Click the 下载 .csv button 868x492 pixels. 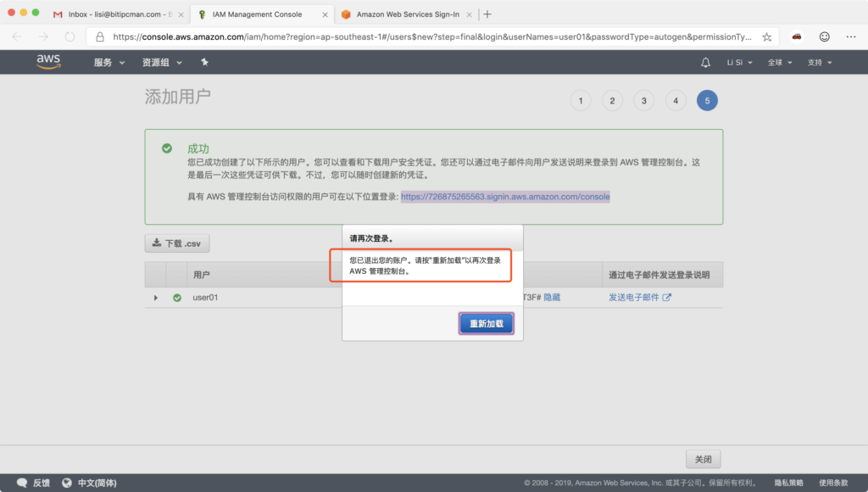pos(177,243)
